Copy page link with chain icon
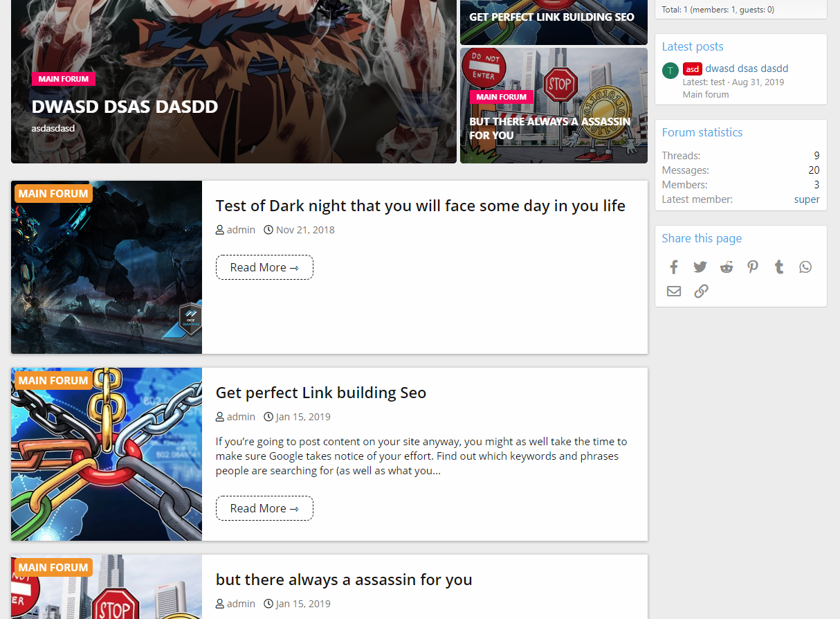This screenshot has width=840, height=619. (x=701, y=291)
